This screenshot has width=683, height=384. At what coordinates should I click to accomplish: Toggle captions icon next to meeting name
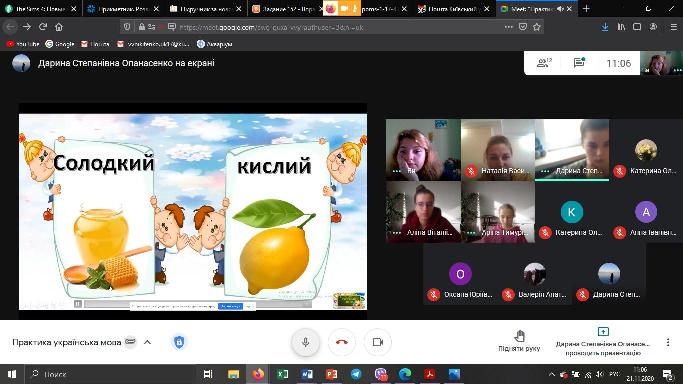coord(130,342)
